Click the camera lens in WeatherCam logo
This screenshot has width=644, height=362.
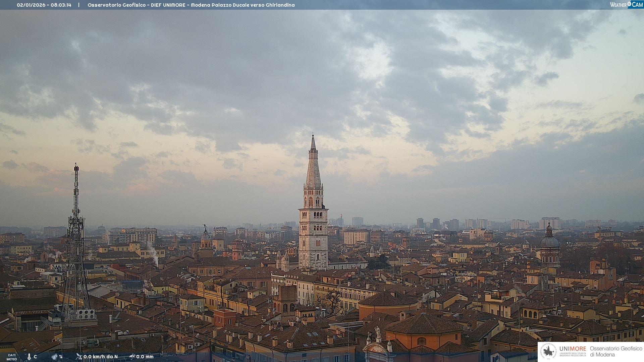[x=629, y=4]
